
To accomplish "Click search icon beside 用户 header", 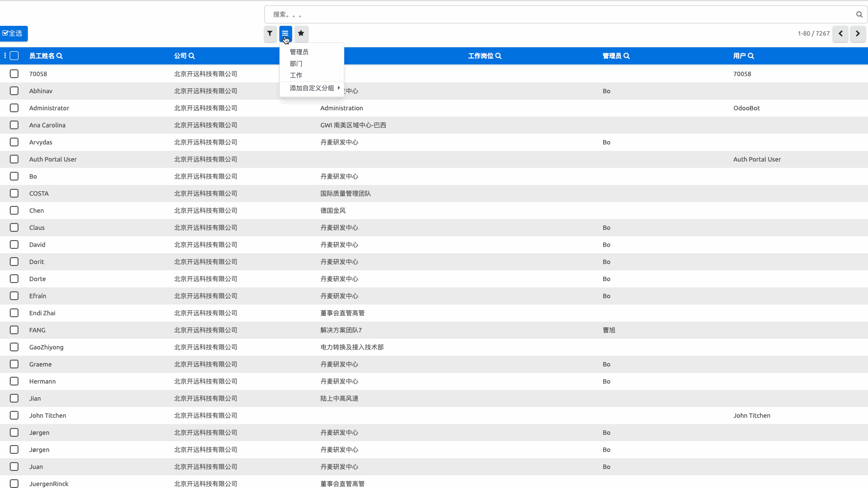I will pyautogui.click(x=751, y=56).
